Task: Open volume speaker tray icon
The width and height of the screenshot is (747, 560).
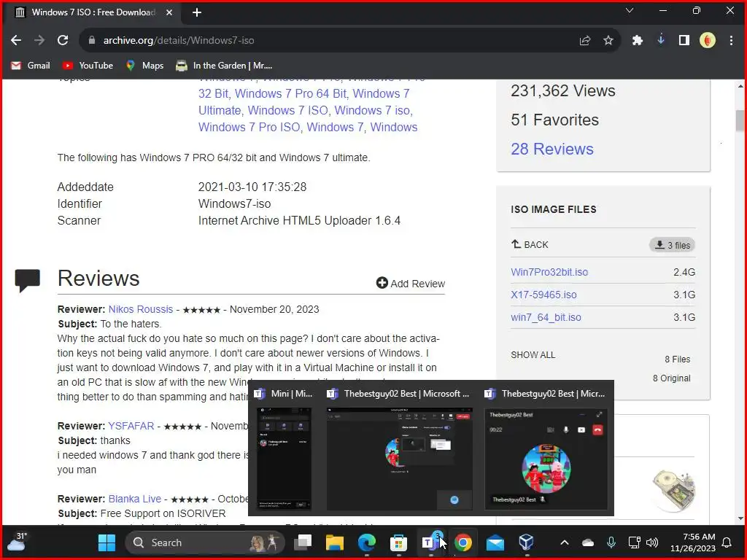Action: pos(652,542)
